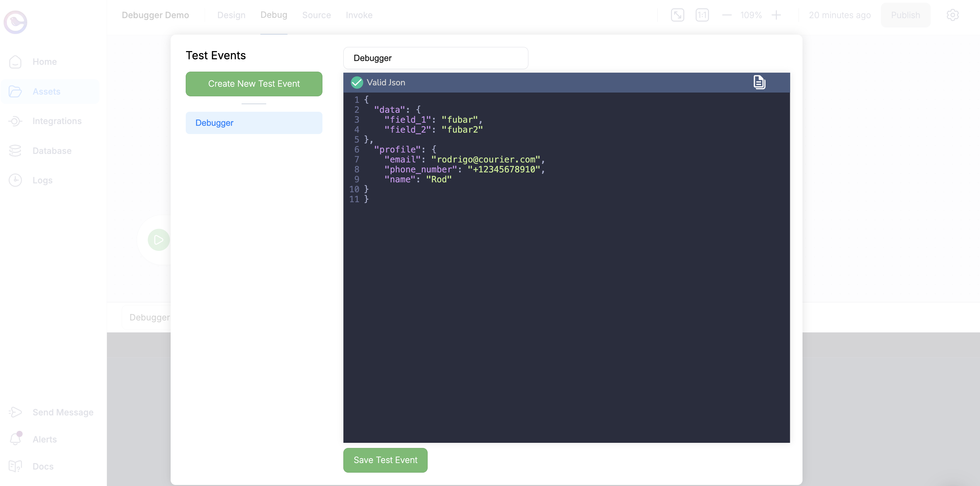Click the copy JSON document icon
980x486 pixels.
pyautogui.click(x=759, y=82)
